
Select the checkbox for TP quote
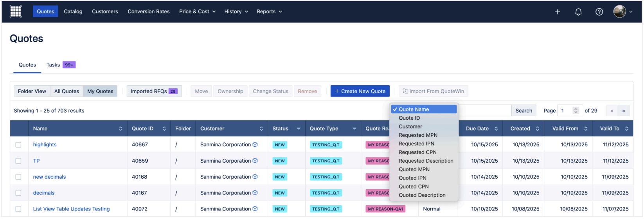tap(18, 161)
